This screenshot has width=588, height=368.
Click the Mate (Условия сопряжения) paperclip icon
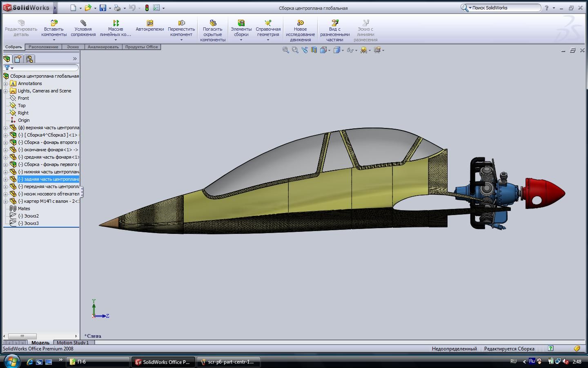tap(83, 23)
